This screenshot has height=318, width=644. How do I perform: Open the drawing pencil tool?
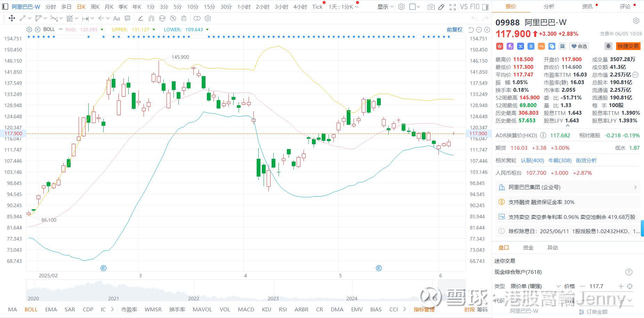click(441, 7)
